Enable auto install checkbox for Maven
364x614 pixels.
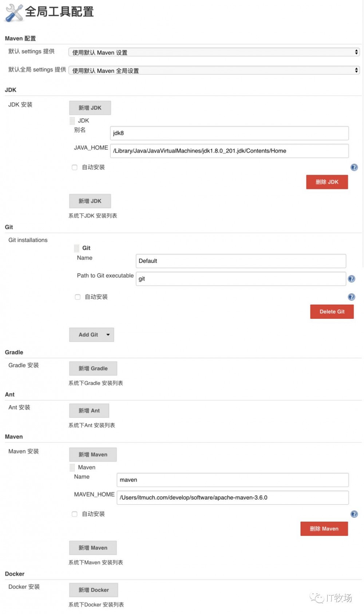click(x=75, y=514)
